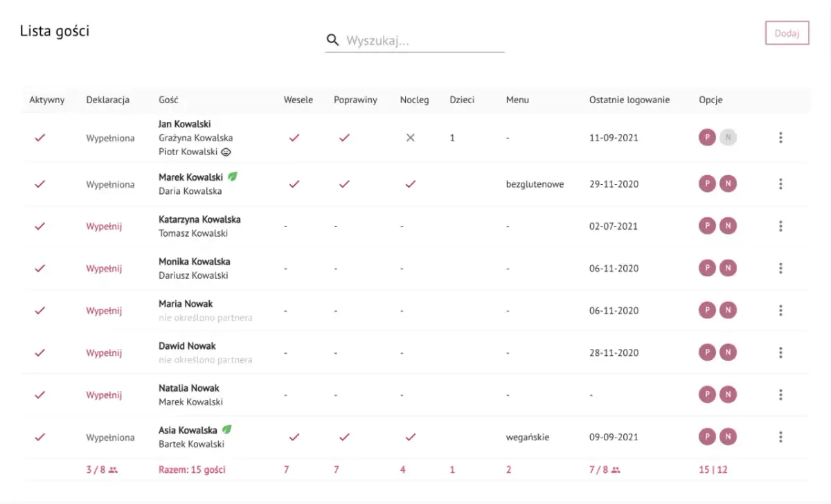Click the P badge in Marek Kowalski row

(x=707, y=183)
